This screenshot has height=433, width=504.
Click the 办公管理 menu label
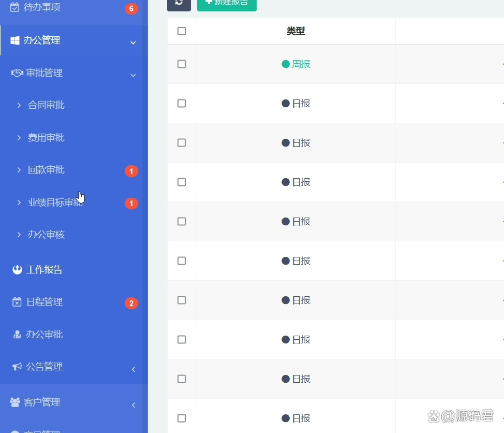pyautogui.click(x=42, y=40)
